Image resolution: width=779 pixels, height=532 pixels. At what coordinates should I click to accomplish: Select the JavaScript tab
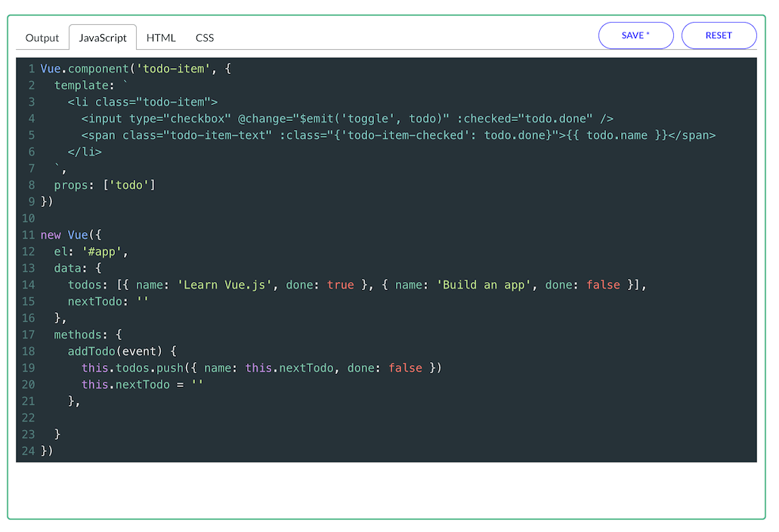tap(103, 38)
